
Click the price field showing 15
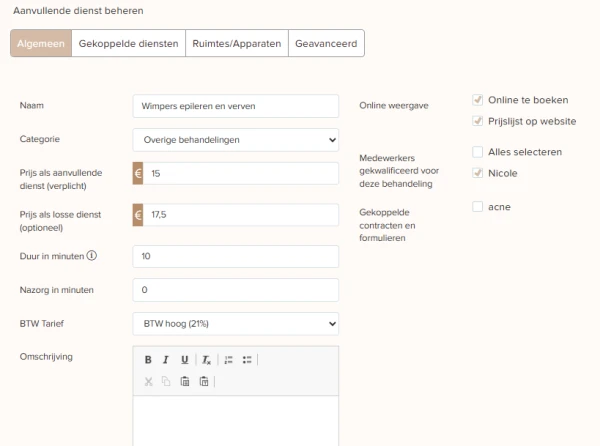click(241, 173)
